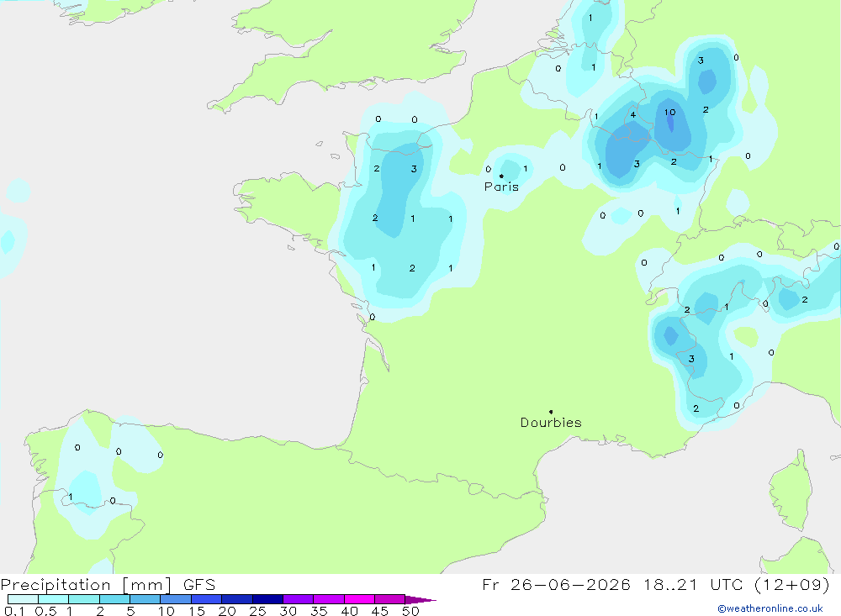This screenshot has width=841, height=616.
Task: Click the GFS model label
Action: pyautogui.click(x=199, y=584)
